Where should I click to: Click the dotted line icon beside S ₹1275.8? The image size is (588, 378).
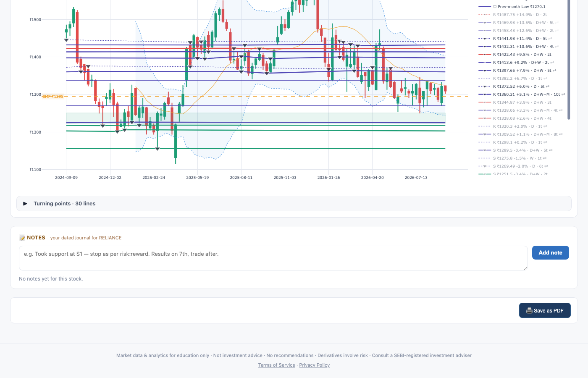(x=485, y=158)
